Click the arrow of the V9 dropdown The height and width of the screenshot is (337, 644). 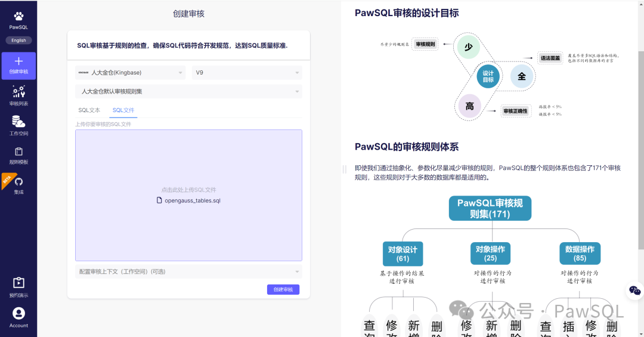297,73
